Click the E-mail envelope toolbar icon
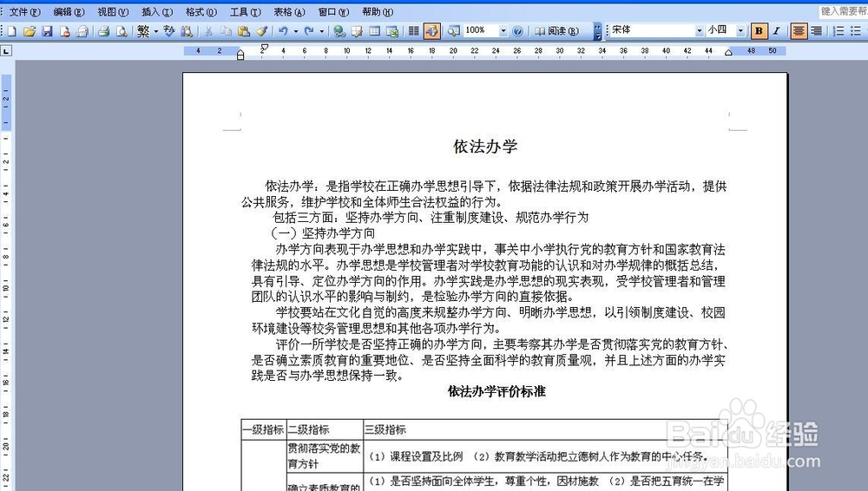Viewport: 868px width, 491px height. [x=82, y=31]
